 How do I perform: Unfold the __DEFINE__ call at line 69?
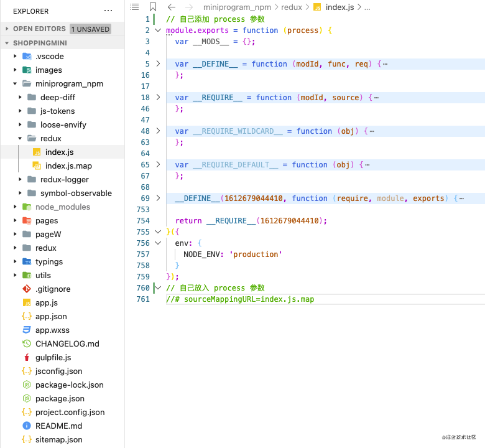click(158, 198)
